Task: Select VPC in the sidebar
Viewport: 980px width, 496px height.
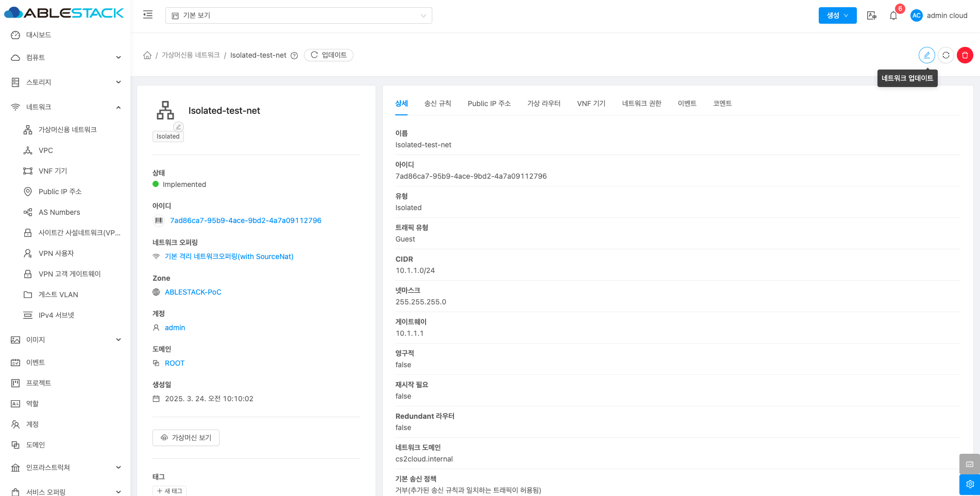Action: pyautogui.click(x=46, y=150)
